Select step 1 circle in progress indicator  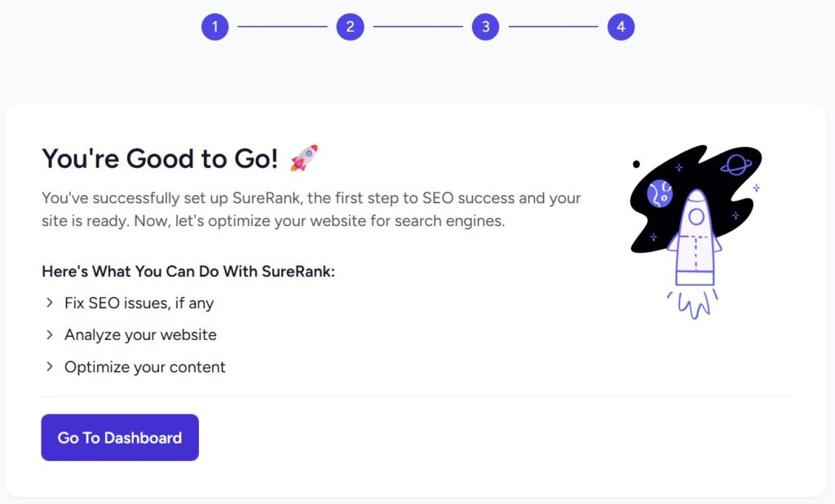click(214, 26)
